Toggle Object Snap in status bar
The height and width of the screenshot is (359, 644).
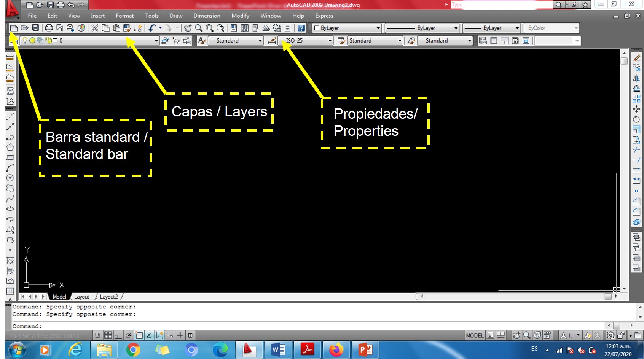click(139, 335)
